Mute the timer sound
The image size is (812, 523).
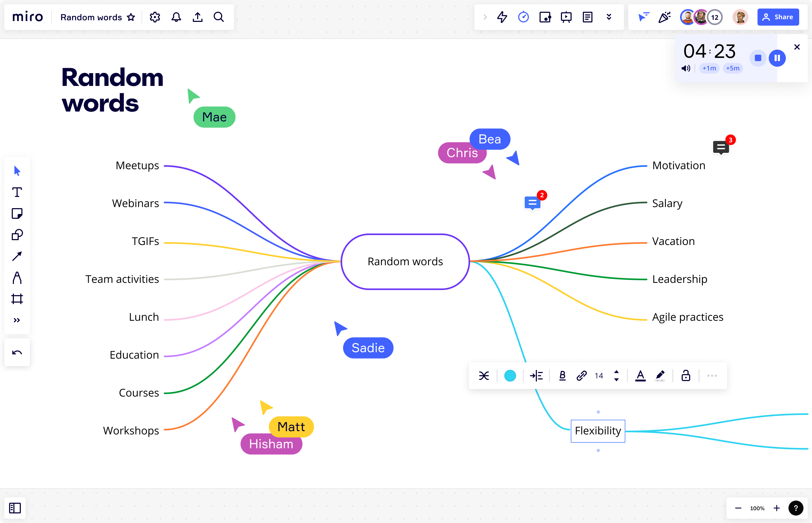tap(686, 68)
